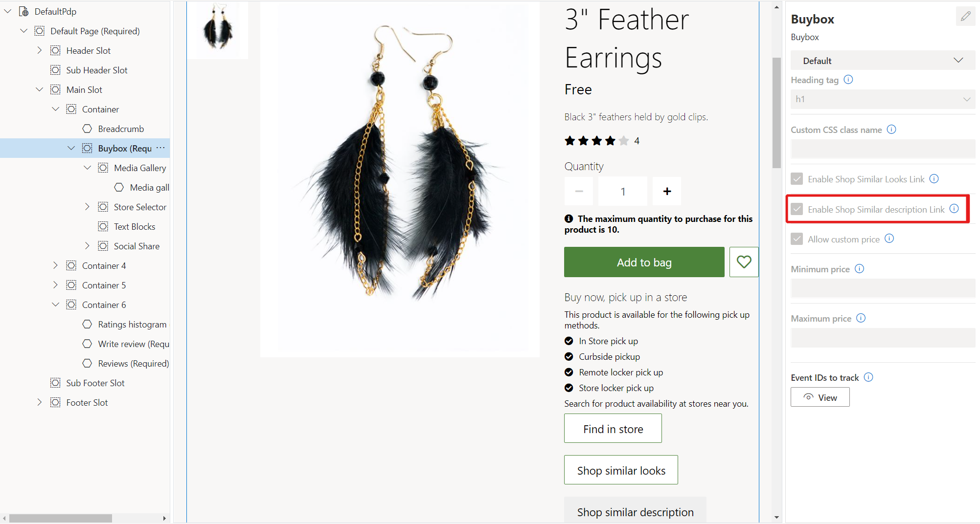Click the wishlist heart icon beside Add to bag

(744, 262)
